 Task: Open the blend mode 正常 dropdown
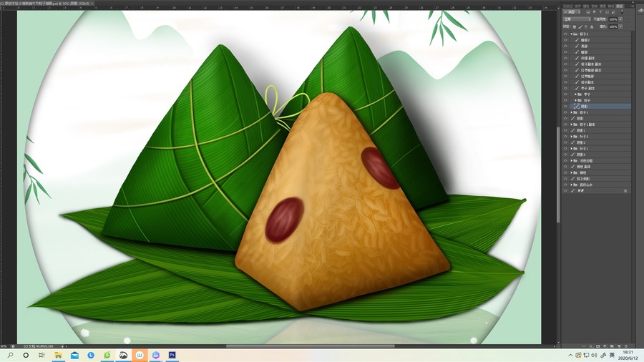pyautogui.click(x=577, y=19)
